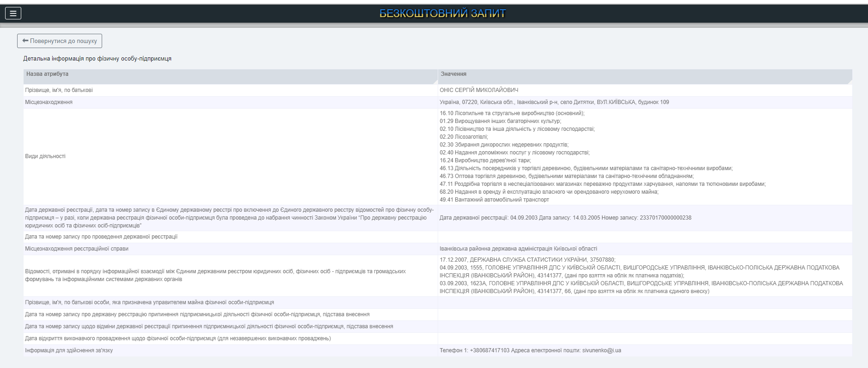Click the Детальна інформація про фізичну особу-підприємця heading
This screenshot has width=868, height=368.
pyautogui.click(x=98, y=59)
